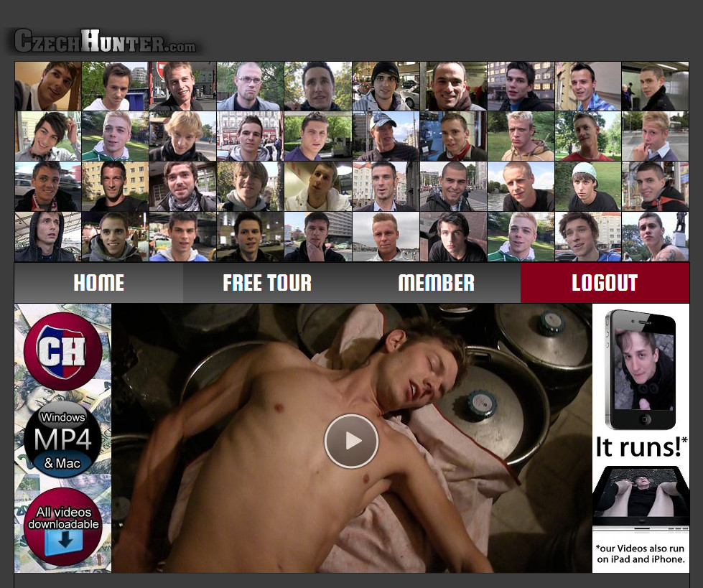Viewport: 703px width, 588px height.
Task: Open the Member section
Action: (436, 283)
